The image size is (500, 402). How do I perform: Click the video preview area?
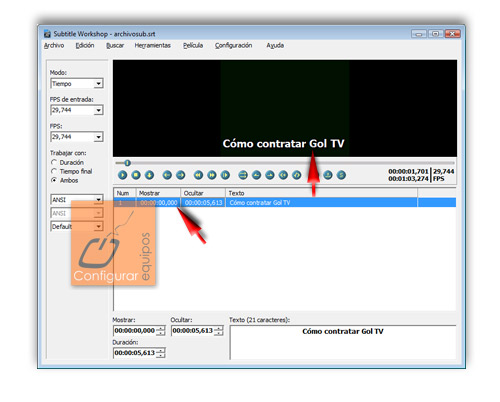click(x=285, y=108)
